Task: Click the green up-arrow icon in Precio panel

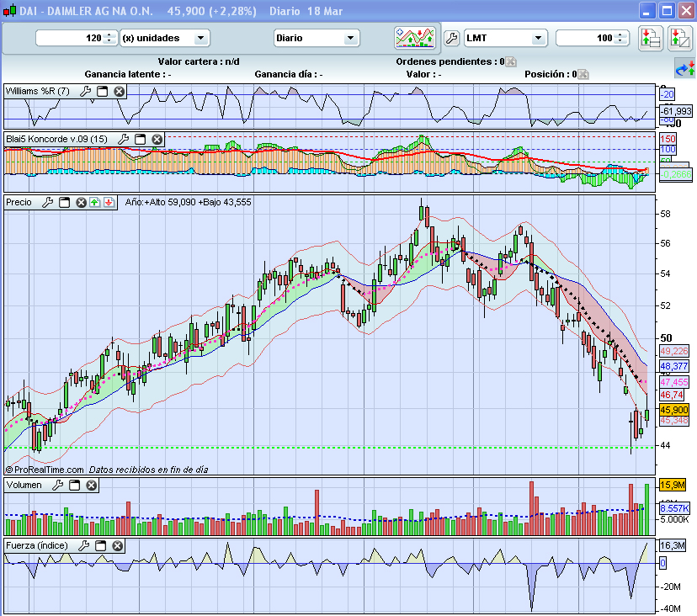Action: point(94,202)
